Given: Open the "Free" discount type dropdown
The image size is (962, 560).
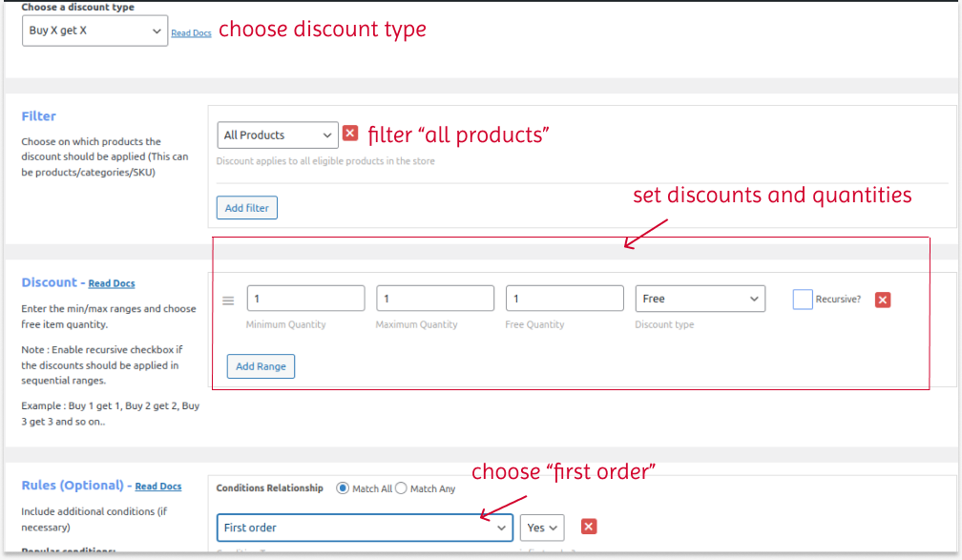Looking at the screenshot, I should (x=700, y=299).
